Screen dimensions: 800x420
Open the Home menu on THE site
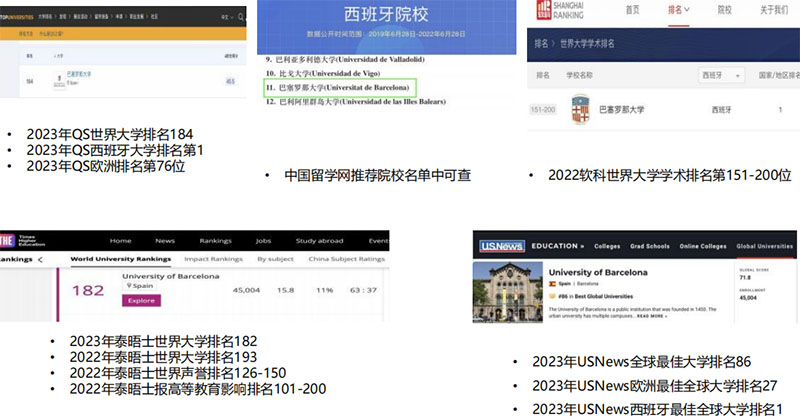[120, 241]
